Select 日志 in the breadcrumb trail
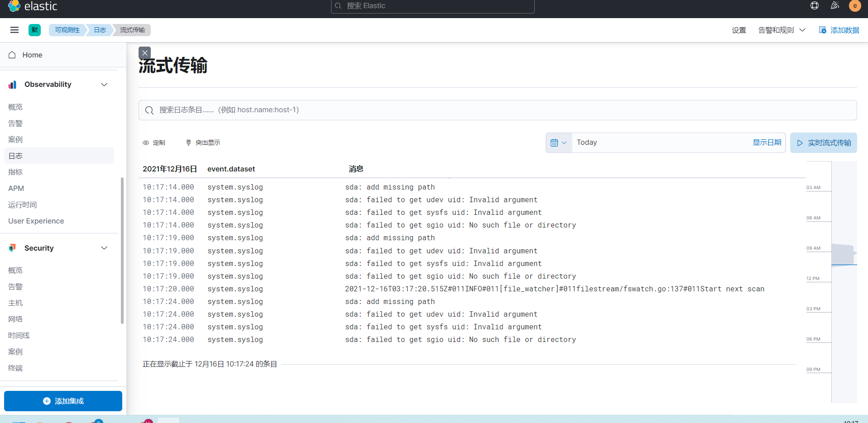868x423 pixels. [x=100, y=30]
